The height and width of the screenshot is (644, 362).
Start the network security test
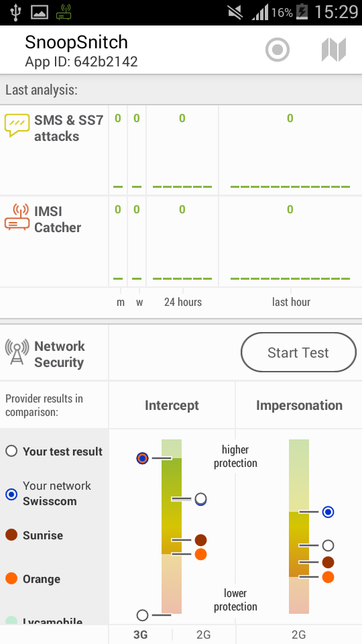point(298,352)
